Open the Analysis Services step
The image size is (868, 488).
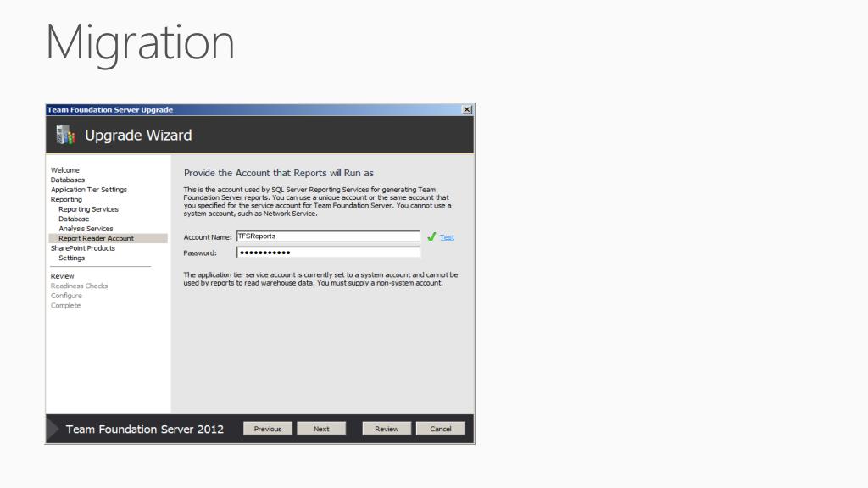[x=86, y=229]
